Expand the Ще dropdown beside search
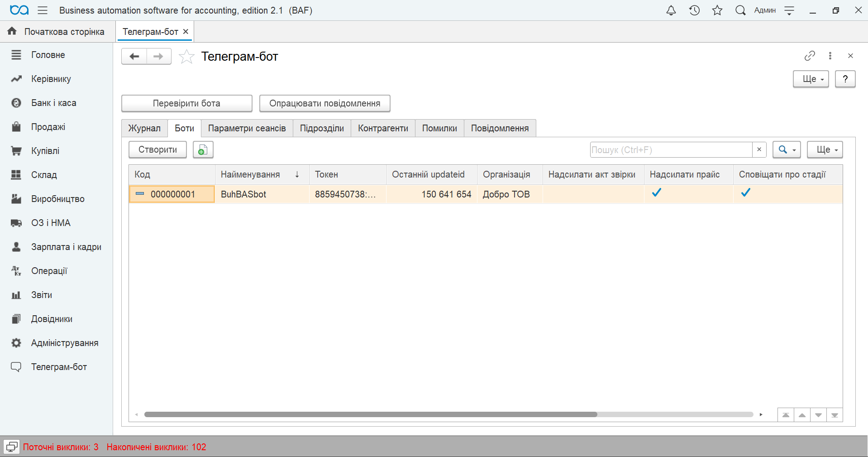Viewport: 868px width, 457px height. coord(825,149)
